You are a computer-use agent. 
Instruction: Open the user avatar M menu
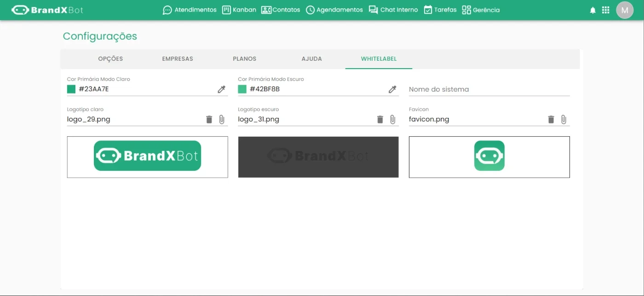(625, 10)
